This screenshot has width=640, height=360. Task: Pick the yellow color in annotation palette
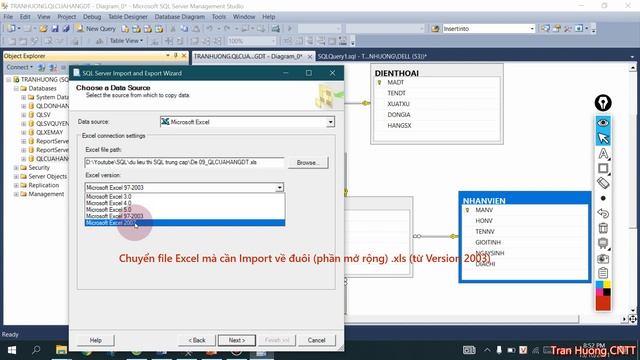pyautogui.click(x=607, y=284)
